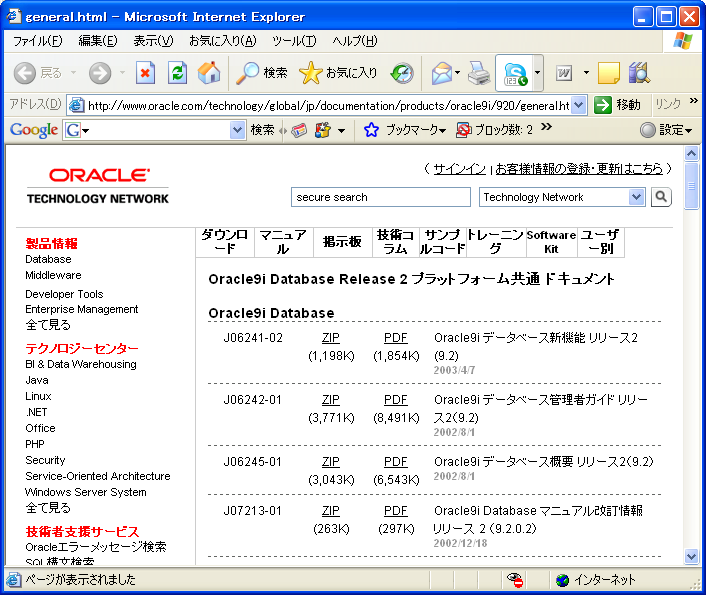706x595 pixels.
Task: Select the Software Kit tab
Action: pyautogui.click(x=552, y=242)
